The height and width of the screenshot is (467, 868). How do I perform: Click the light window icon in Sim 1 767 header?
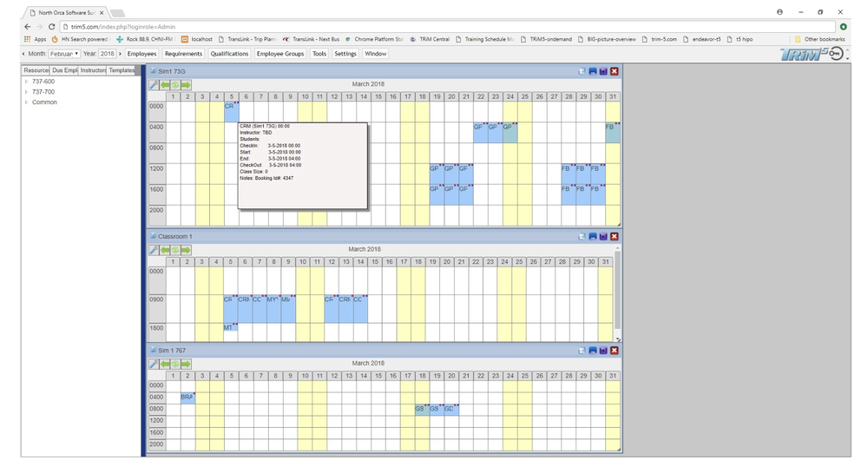coord(582,351)
